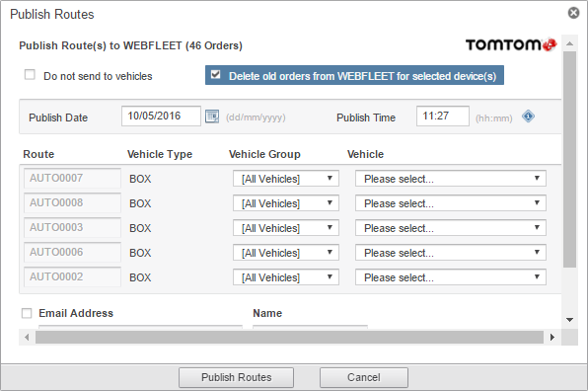Select a vehicle for route AUTO0006
Screen dimensions: 588x391
[451, 253]
